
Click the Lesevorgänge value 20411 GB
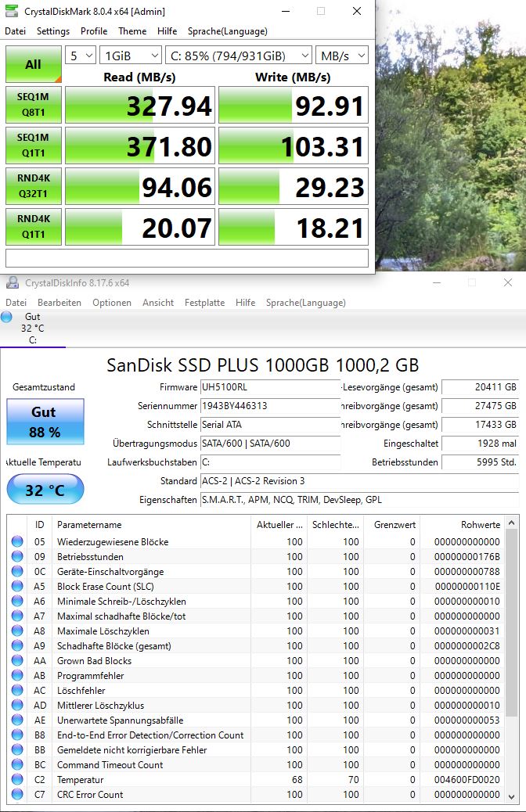point(480,387)
